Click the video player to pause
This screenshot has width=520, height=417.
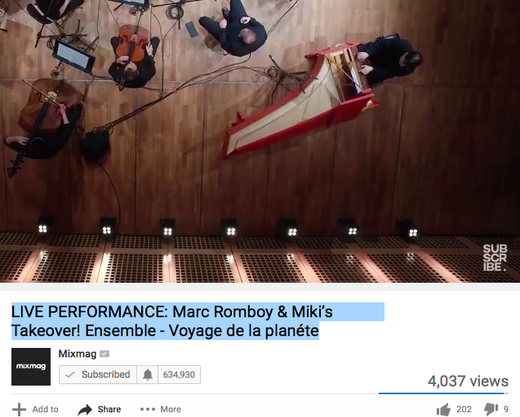coord(260,141)
